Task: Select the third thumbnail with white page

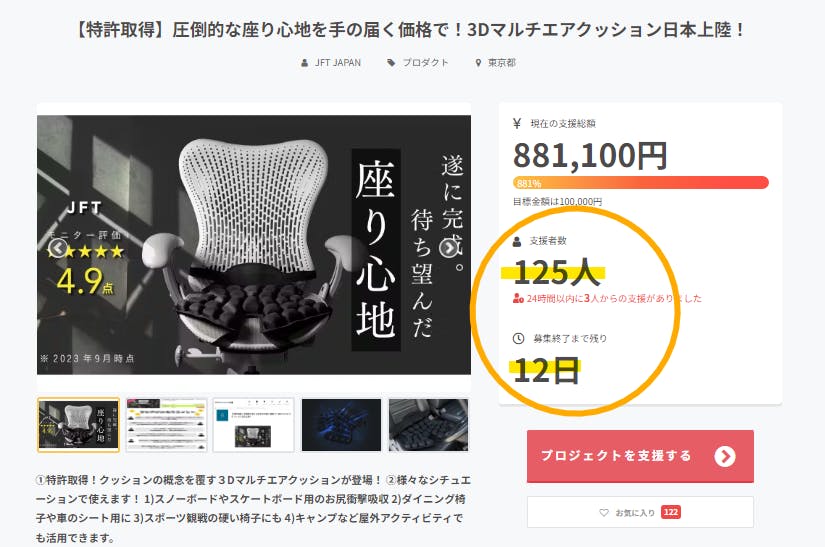Action: [x=254, y=425]
